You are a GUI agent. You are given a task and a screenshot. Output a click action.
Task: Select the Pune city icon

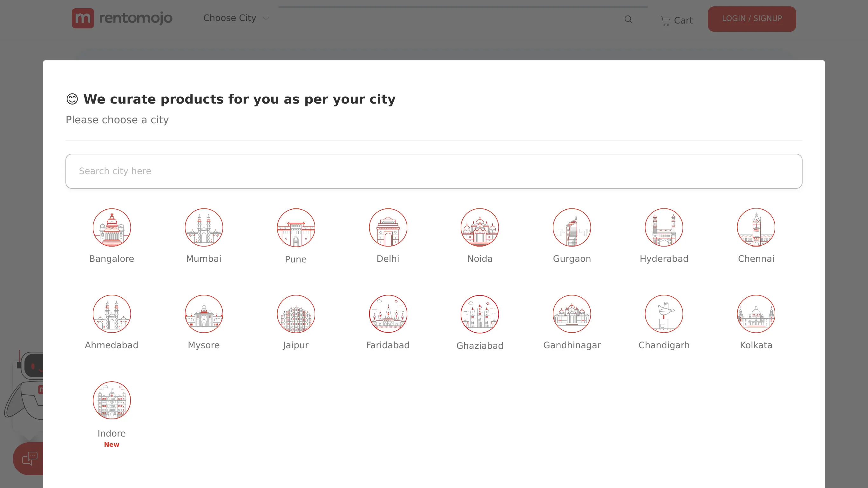[296, 227]
